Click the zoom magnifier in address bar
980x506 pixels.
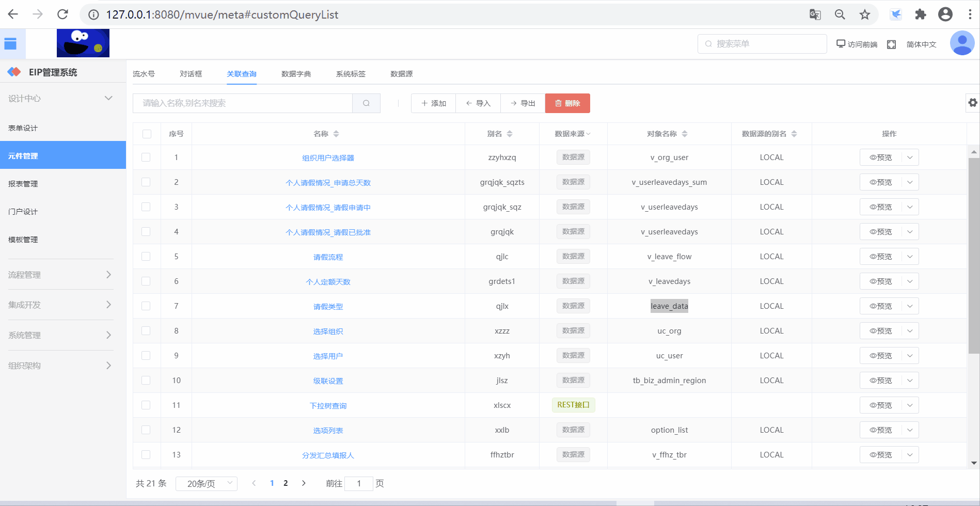click(x=840, y=14)
